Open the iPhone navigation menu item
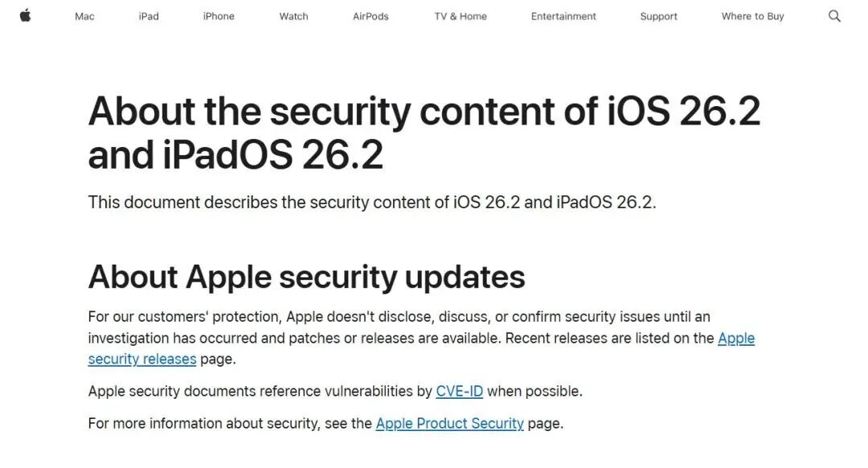Image resolution: width=868 pixels, height=468 pixels. [218, 15]
